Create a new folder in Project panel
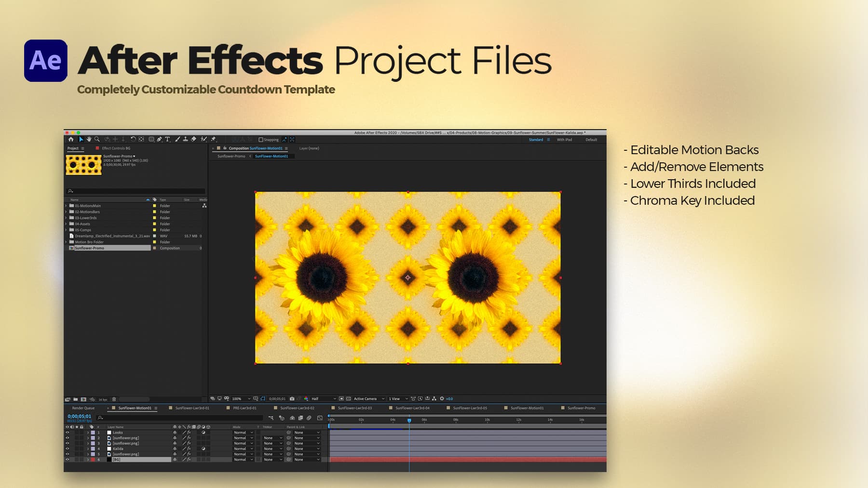868x488 pixels. click(x=76, y=399)
